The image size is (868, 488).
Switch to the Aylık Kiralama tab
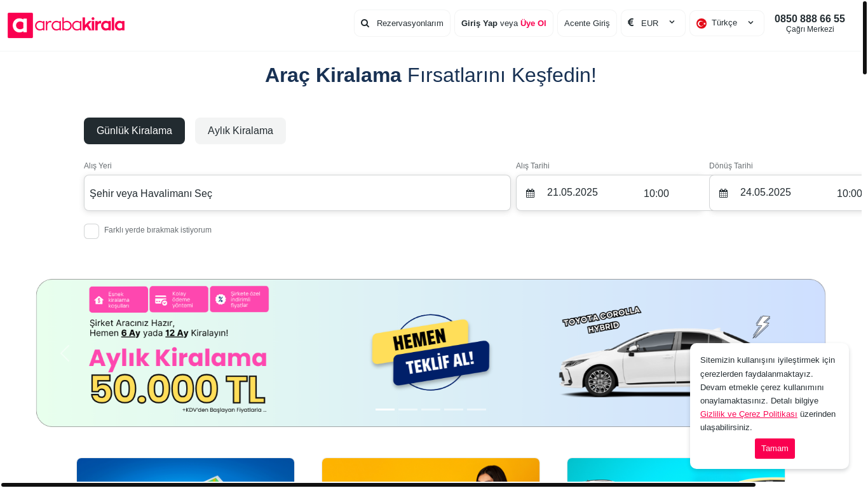tap(240, 131)
